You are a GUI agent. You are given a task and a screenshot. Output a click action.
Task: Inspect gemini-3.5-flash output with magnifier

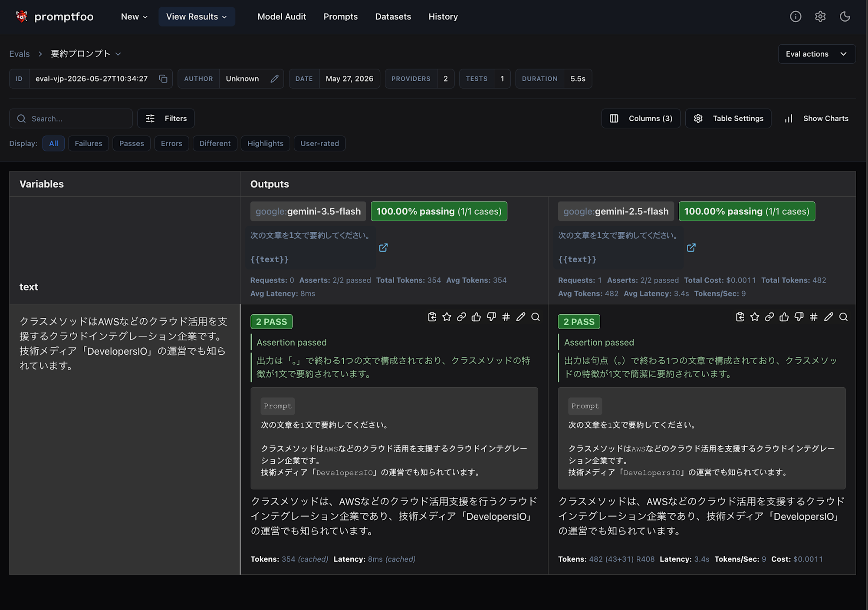pyautogui.click(x=536, y=317)
